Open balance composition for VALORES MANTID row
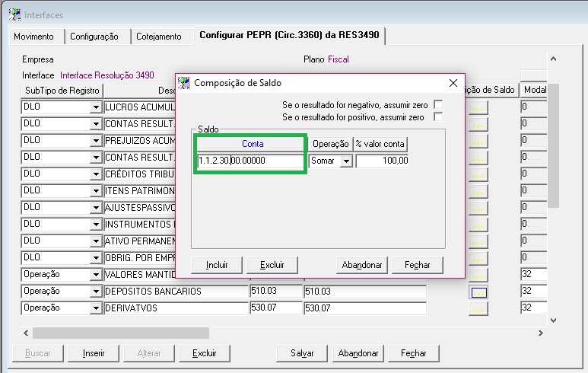The image size is (588, 373). [x=478, y=276]
